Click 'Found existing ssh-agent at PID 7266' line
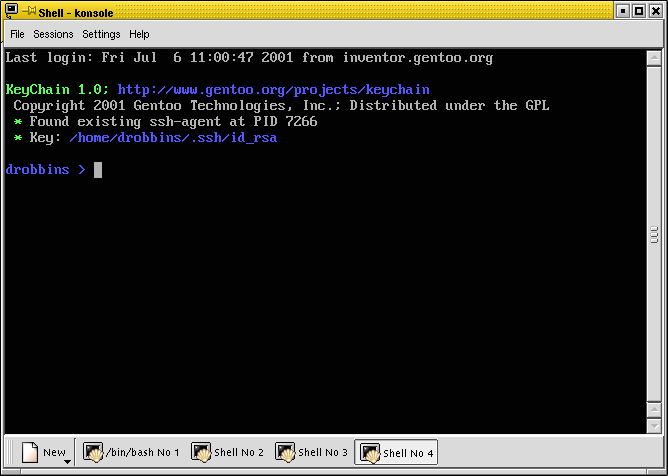Image resolution: width=668 pixels, height=476 pixels. tap(173, 121)
